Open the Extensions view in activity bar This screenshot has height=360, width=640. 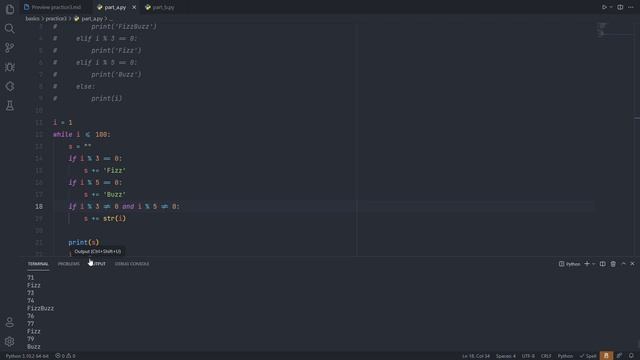coord(10,86)
